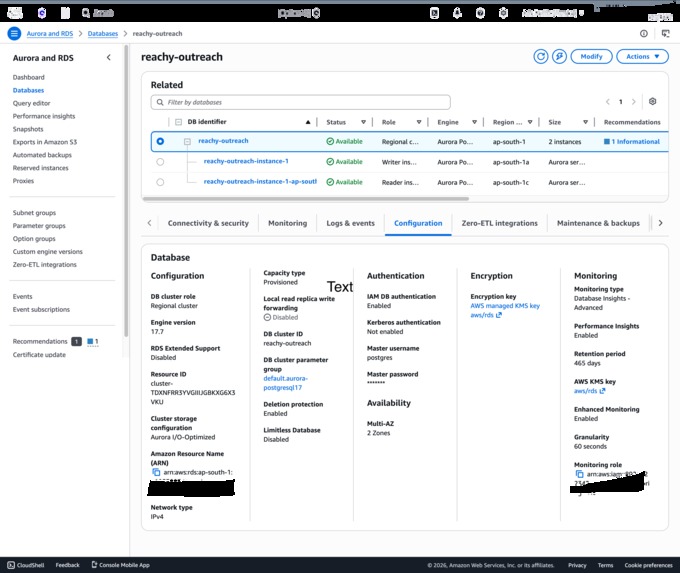Click the Filter by databases input field
Screen dimensions: 680x573
coord(301,102)
